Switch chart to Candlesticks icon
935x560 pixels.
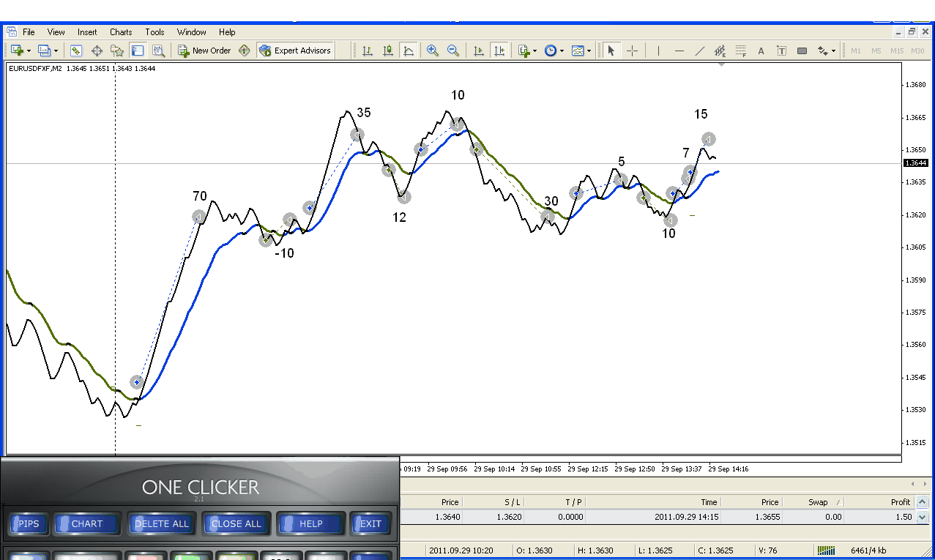click(388, 51)
